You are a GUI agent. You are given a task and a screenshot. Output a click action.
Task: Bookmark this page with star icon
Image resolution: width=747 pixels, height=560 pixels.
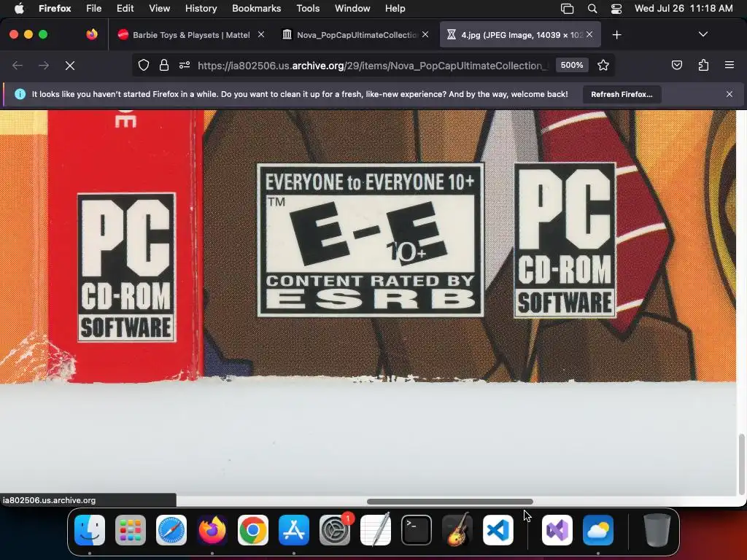[x=603, y=65]
